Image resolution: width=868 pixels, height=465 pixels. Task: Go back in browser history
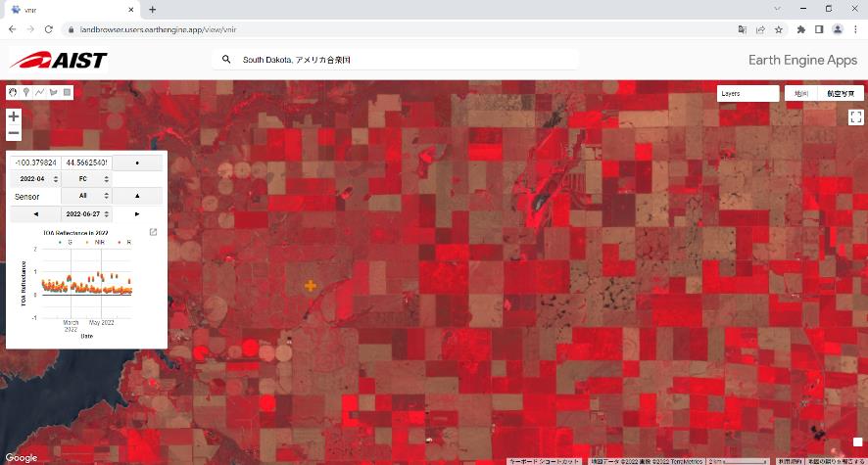click(x=12, y=29)
